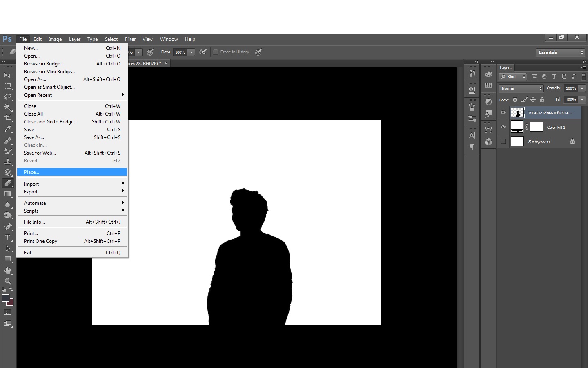Choose the Magic Wand tool

pyautogui.click(x=8, y=108)
